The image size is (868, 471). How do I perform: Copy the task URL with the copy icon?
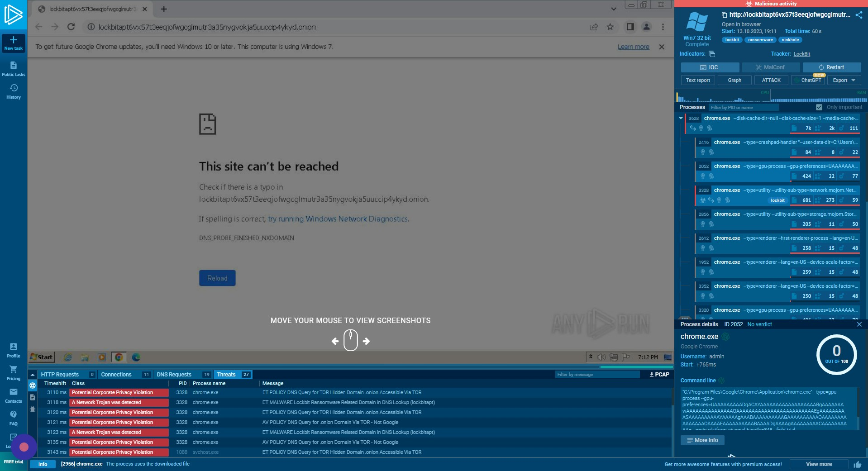point(724,15)
